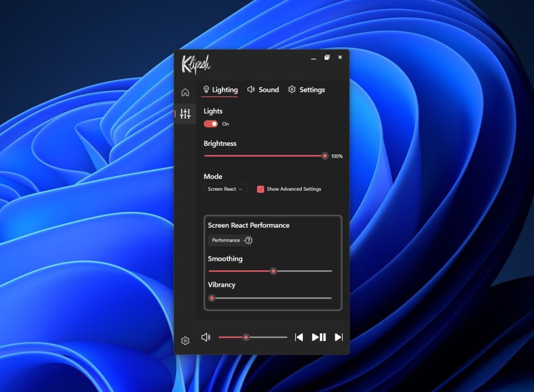
Task: Open the Performance dropdown
Action: (x=227, y=241)
